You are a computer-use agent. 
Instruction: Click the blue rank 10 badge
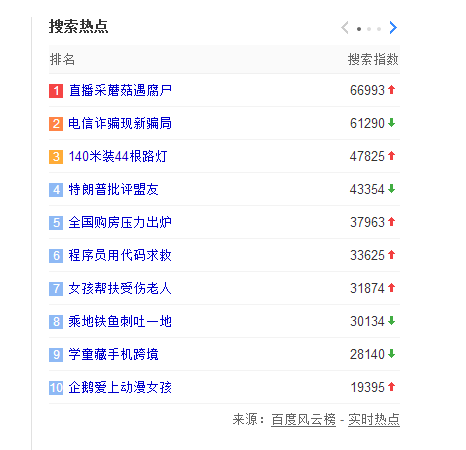coord(56,388)
